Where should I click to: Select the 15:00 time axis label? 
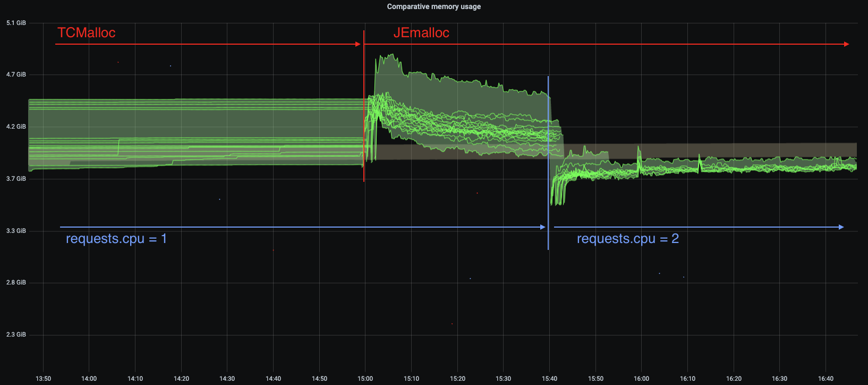click(x=365, y=379)
